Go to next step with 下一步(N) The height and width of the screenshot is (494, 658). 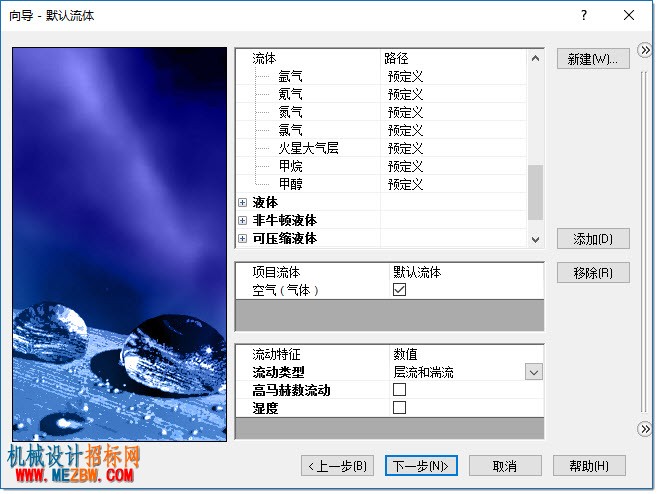tap(421, 466)
